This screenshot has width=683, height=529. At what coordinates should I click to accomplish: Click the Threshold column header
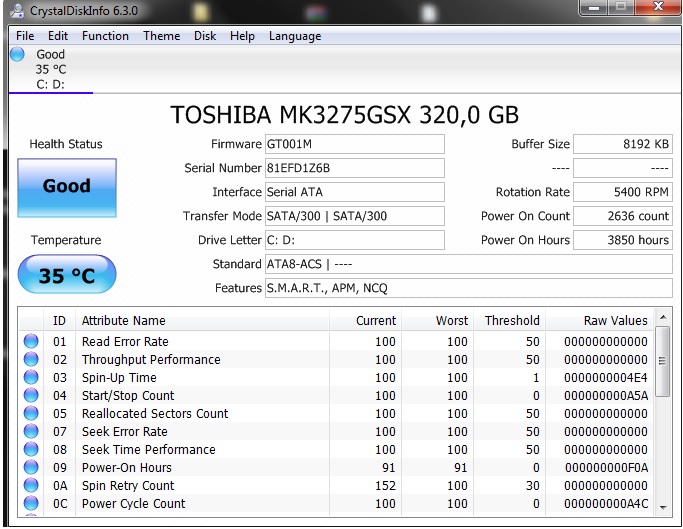point(510,320)
